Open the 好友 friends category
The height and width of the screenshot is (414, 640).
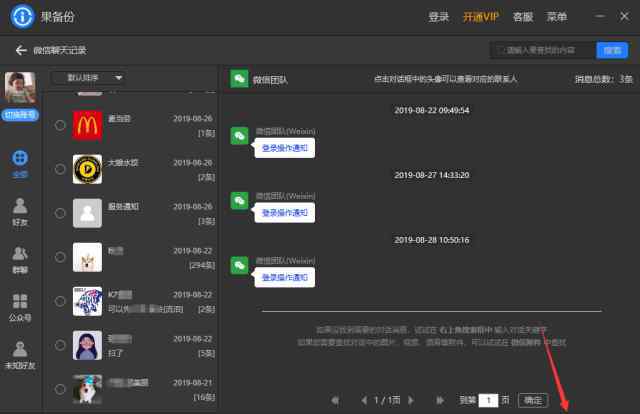(20, 211)
